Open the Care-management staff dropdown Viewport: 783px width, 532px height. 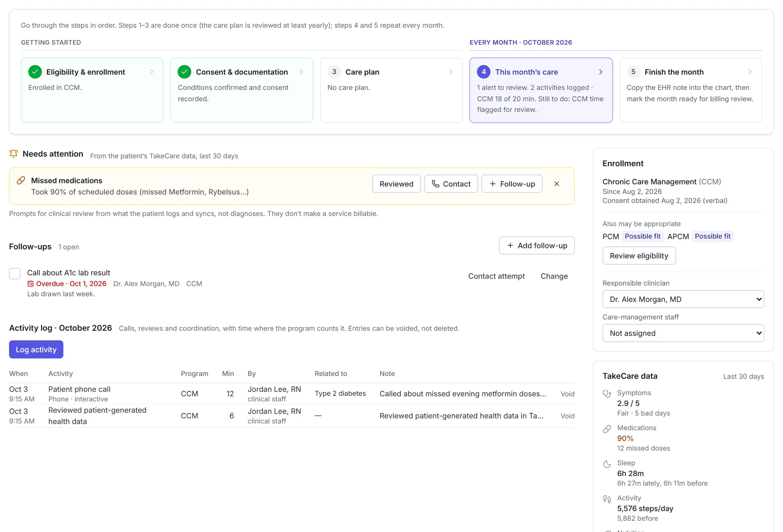coord(683,333)
